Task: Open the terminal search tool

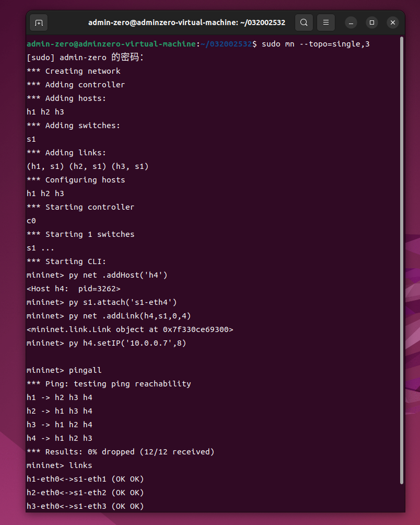Action: coord(304,22)
